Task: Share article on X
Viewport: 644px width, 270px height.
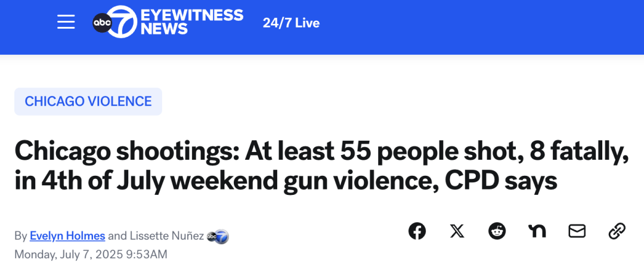Action: [457, 231]
